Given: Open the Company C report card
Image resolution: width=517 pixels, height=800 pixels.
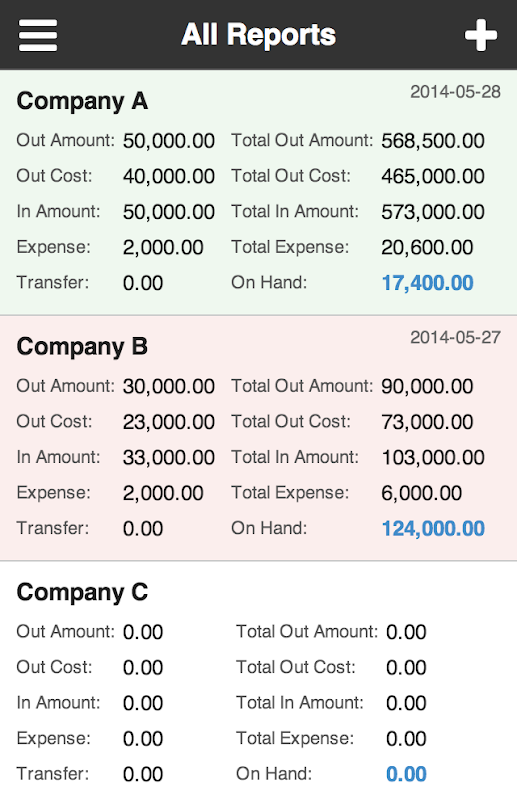Looking at the screenshot, I should click(258, 681).
